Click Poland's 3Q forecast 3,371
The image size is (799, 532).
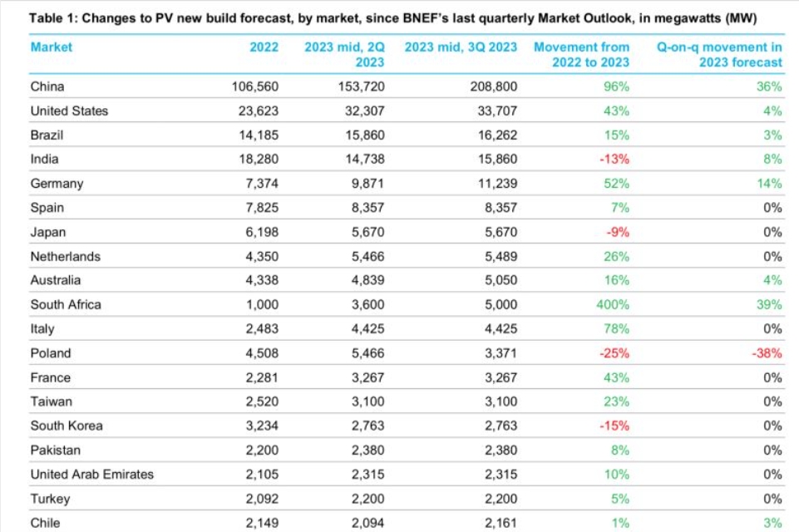[501, 353]
